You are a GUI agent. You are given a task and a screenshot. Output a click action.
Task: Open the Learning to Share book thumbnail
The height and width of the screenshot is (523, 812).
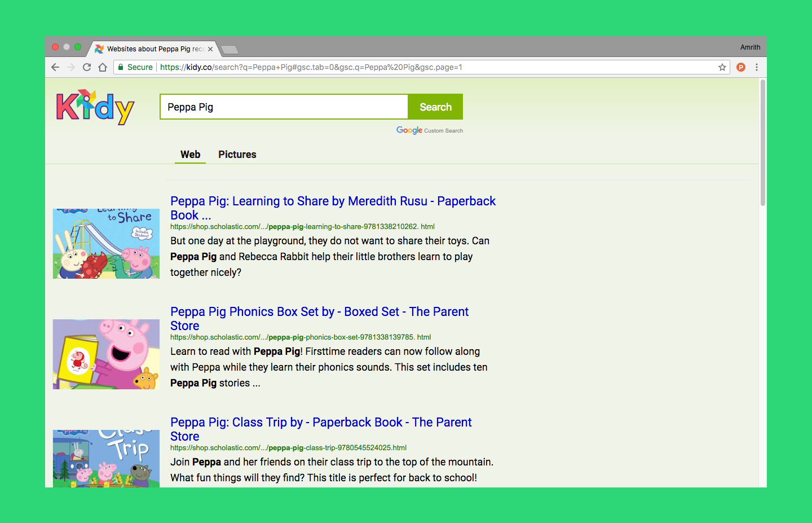[x=106, y=244]
